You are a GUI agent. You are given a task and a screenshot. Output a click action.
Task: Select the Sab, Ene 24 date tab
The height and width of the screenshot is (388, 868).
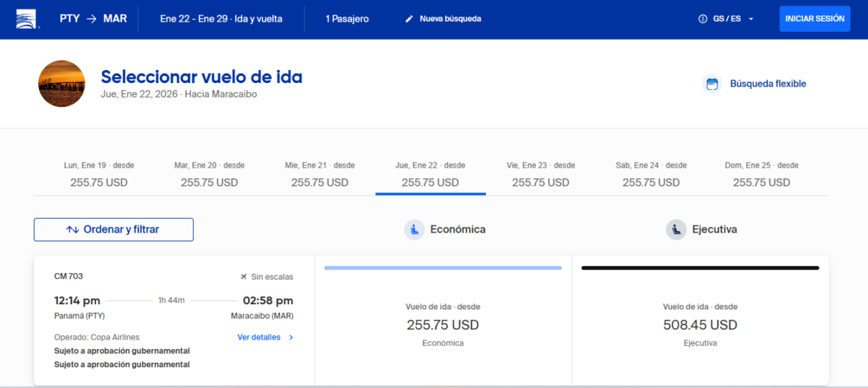point(651,175)
